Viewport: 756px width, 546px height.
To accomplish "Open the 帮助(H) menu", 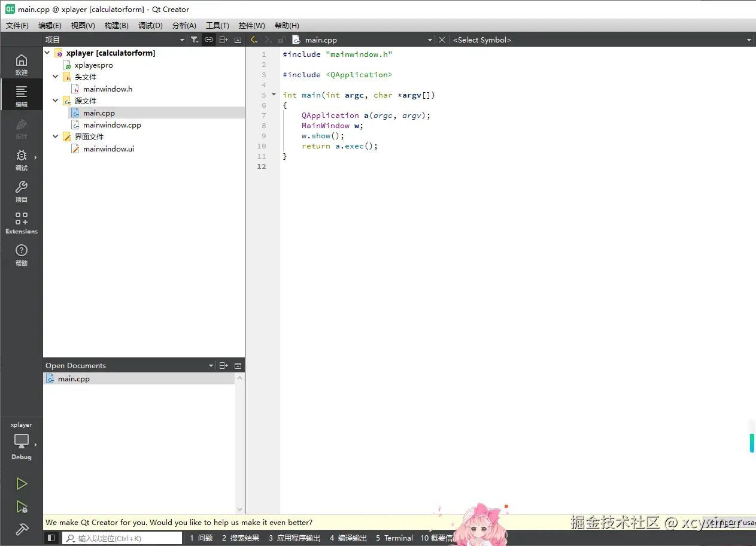I will pos(287,26).
